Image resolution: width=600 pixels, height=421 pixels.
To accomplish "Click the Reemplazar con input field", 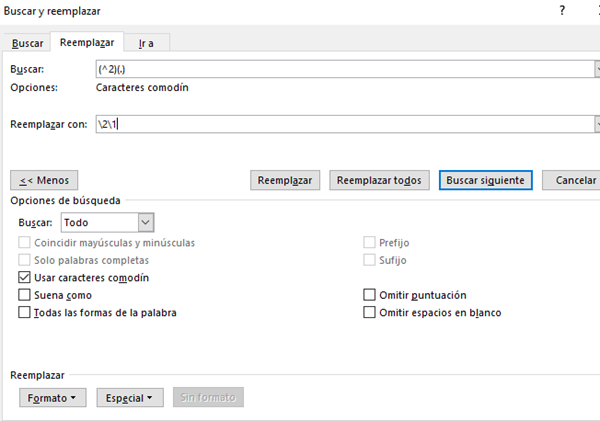I will point(340,124).
